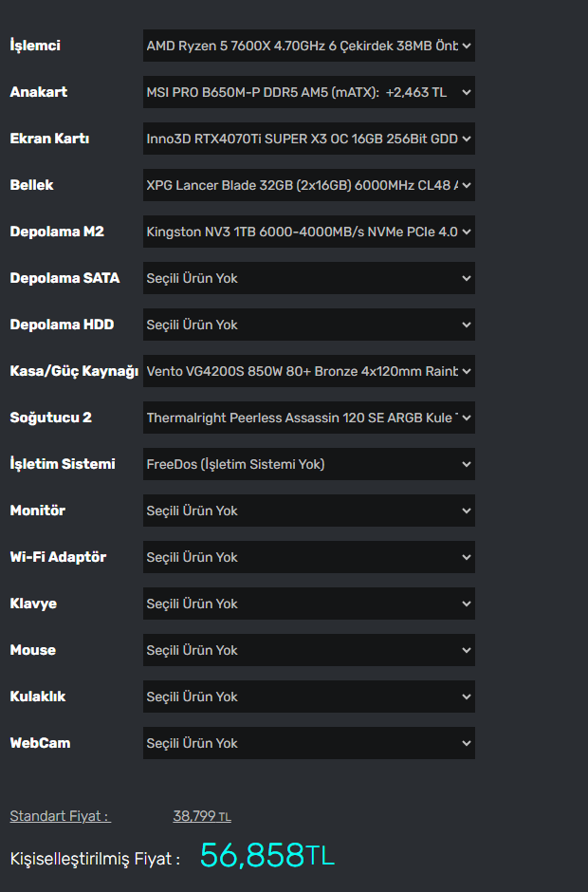Open the Soğutucu 2 cooler dropdown
Image resolution: width=588 pixels, height=892 pixels.
tap(308, 418)
